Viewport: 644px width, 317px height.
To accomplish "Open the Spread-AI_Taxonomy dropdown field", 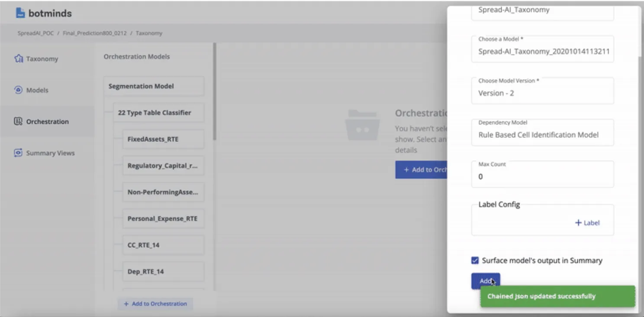I will coord(542,13).
